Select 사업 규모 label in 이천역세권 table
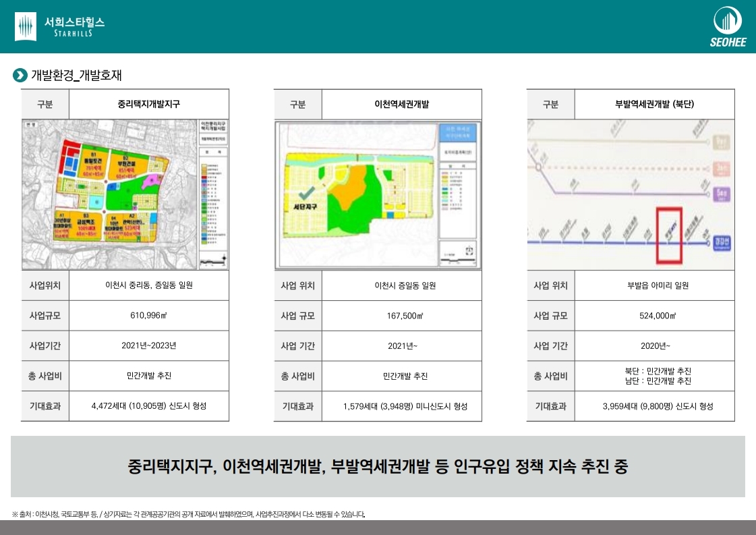 click(297, 316)
